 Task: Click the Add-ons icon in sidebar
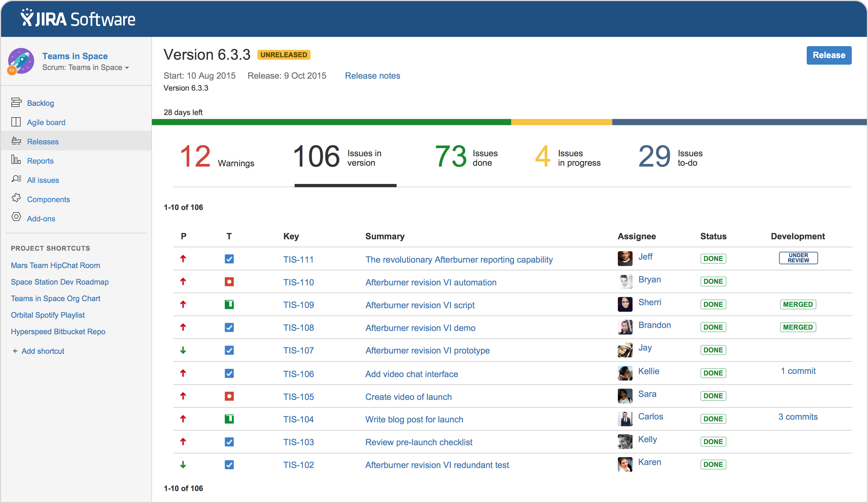click(16, 218)
